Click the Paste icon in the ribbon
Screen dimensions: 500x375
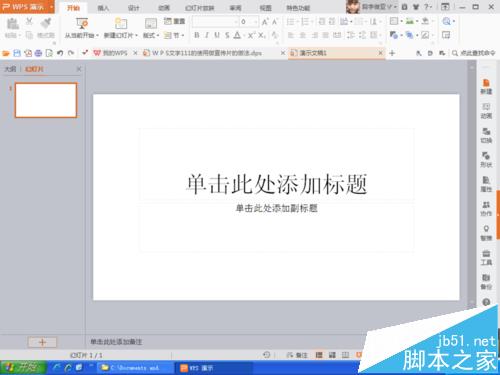coord(13,24)
